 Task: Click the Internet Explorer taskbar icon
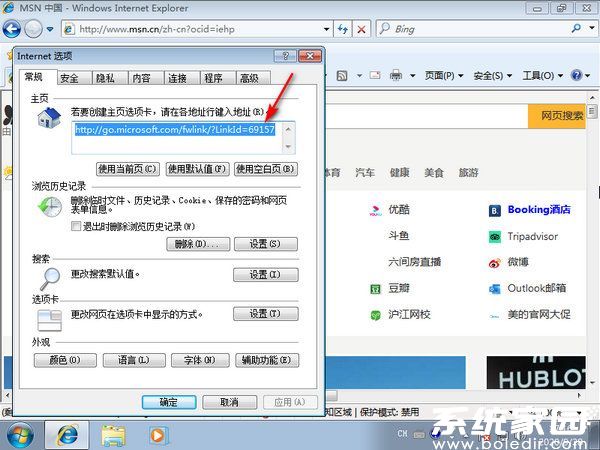(67, 435)
